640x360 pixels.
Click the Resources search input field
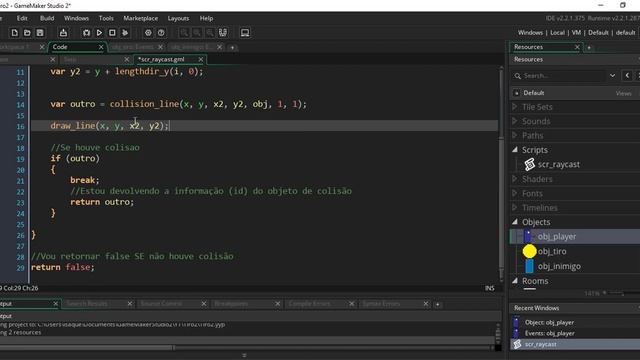click(x=563, y=76)
